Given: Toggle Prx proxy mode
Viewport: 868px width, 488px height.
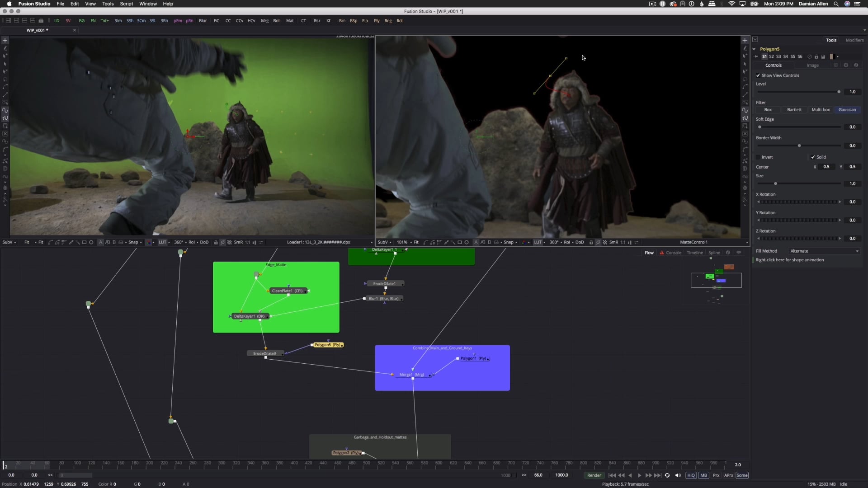Looking at the screenshot, I should pos(716,475).
